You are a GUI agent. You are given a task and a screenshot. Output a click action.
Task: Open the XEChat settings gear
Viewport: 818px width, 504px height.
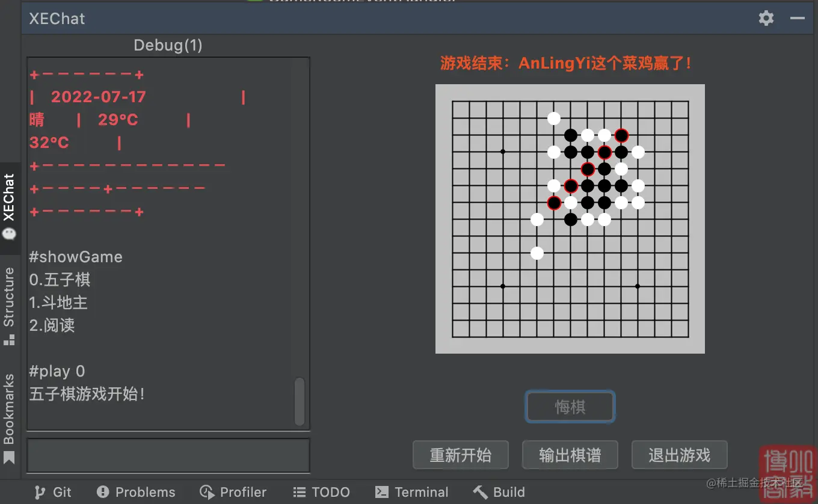pyautogui.click(x=766, y=18)
